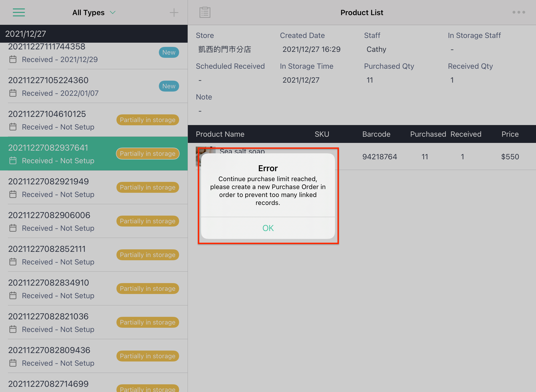
Task: Click the Price column header
Action: pos(510,134)
